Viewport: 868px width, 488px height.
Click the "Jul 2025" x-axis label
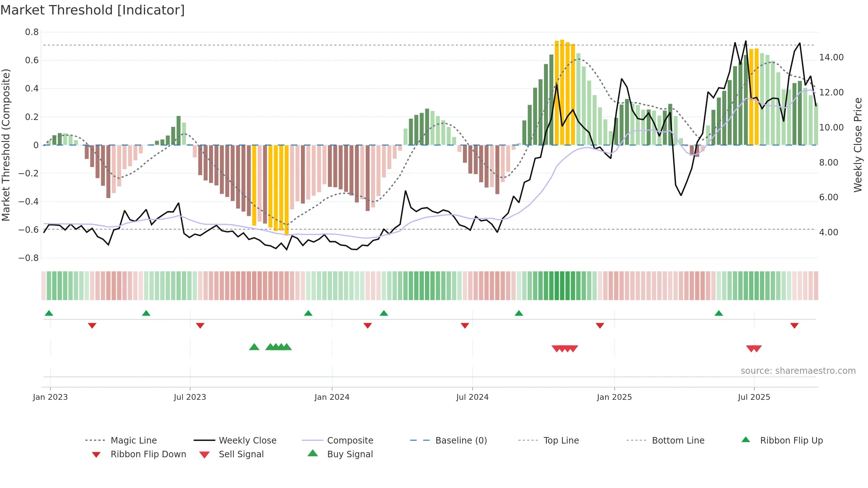(x=754, y=397)
